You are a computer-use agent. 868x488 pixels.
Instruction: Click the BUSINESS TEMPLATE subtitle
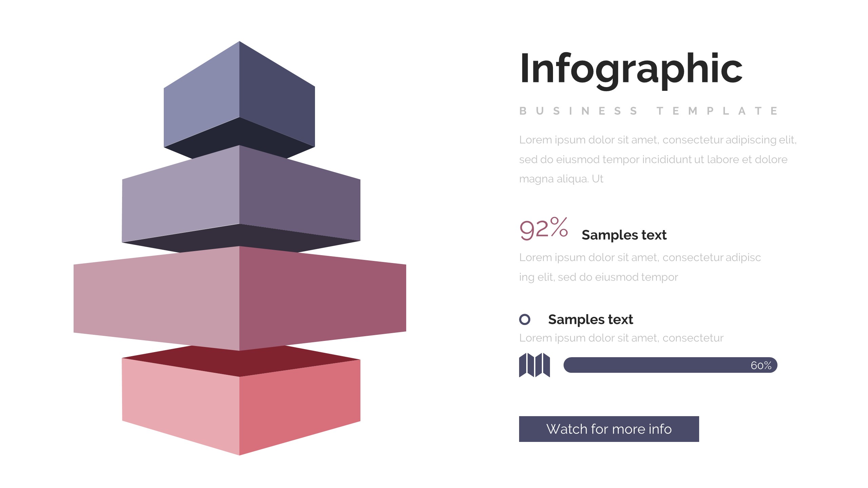[x=648, y=111]
